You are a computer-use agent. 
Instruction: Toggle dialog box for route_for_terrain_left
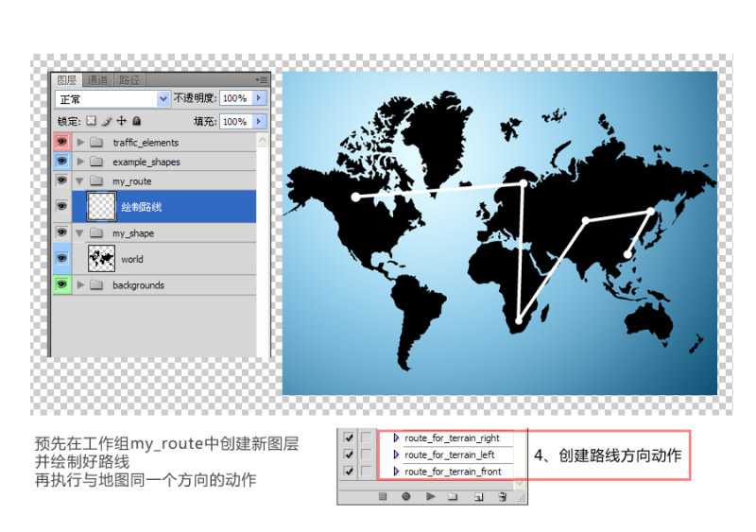(x=366, y=455)
